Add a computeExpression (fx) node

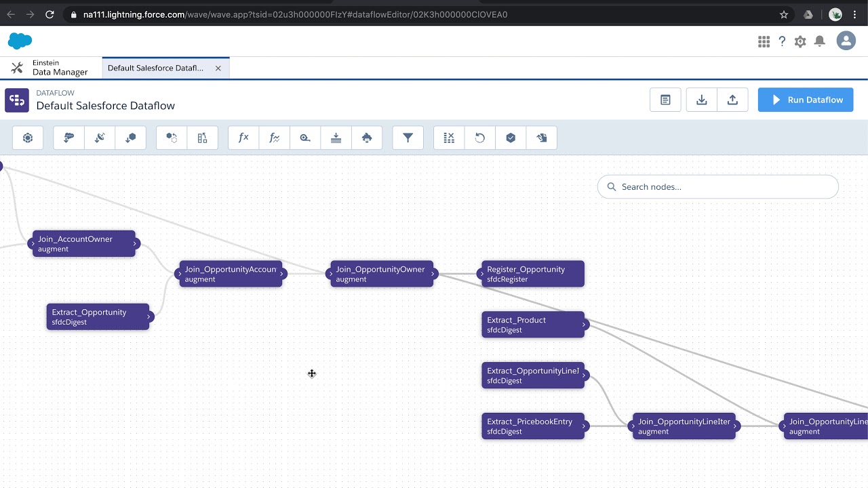click(x=243, y=138)
